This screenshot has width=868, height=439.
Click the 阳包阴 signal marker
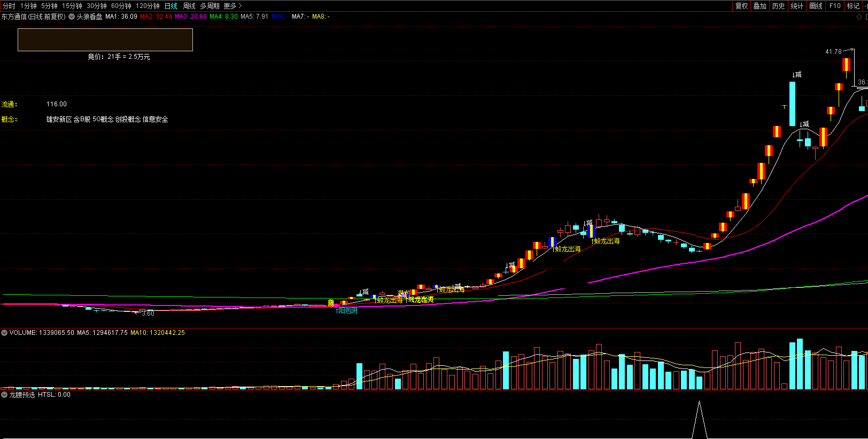tap(346, 311)
